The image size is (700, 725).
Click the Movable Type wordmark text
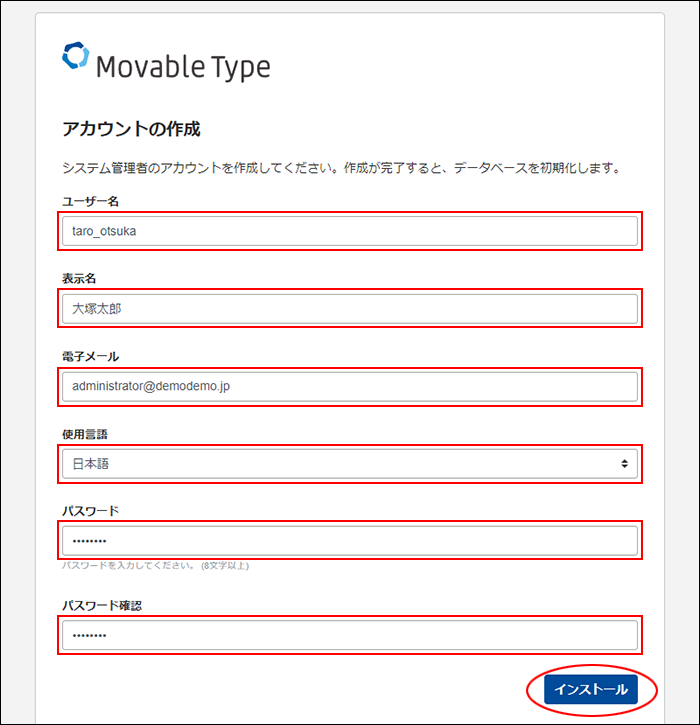[x=183, y=68]
